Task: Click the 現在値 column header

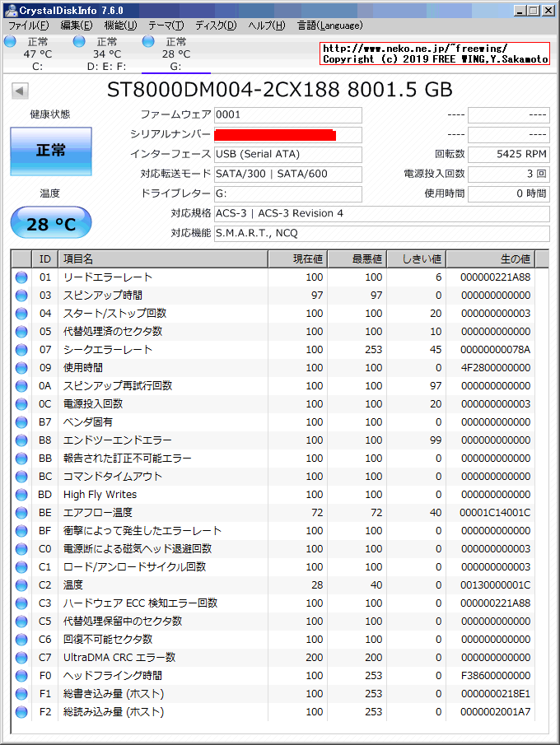Action: 297,259
